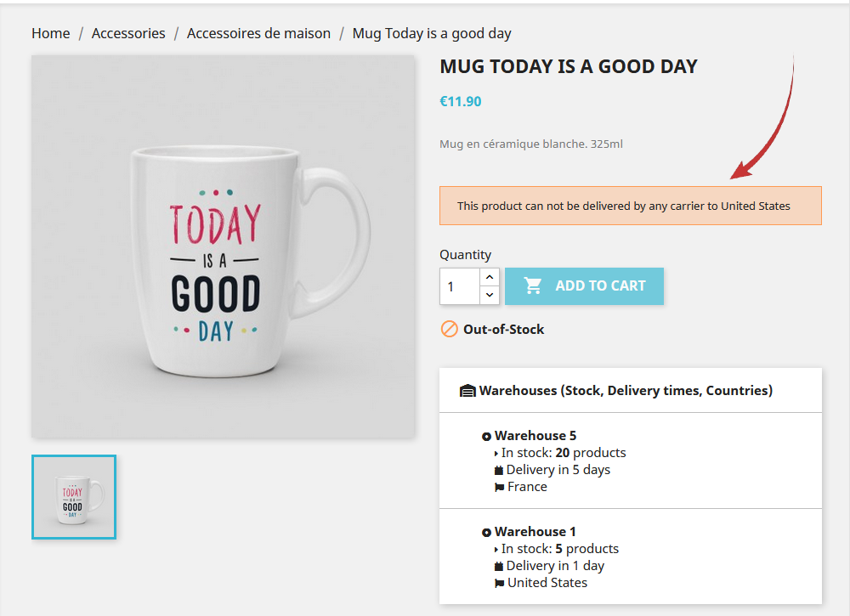The image size is (850, 616).
Task: Click the delivery icon next to 1 day
Action: click(499, 567)
